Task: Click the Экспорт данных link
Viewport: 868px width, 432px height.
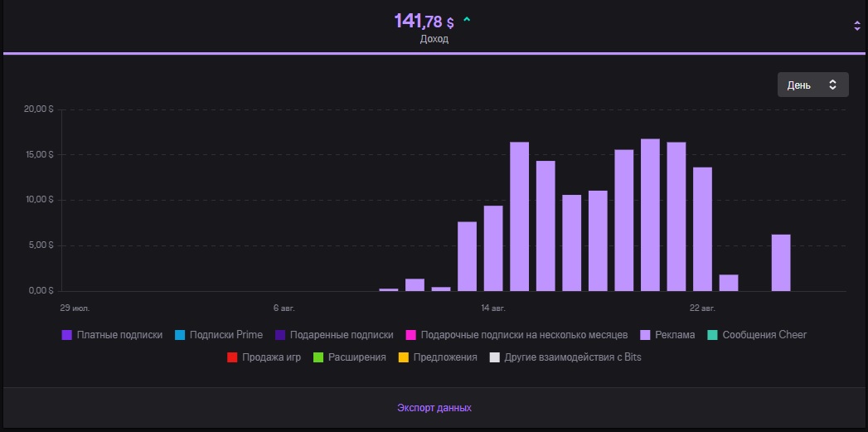Action: 434,408
